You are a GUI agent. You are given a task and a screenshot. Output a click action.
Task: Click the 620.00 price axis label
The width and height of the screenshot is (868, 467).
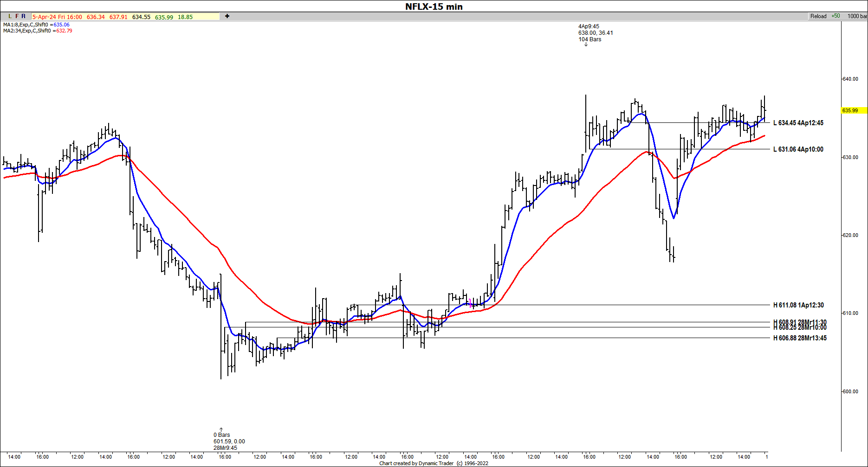coord(850,235)
